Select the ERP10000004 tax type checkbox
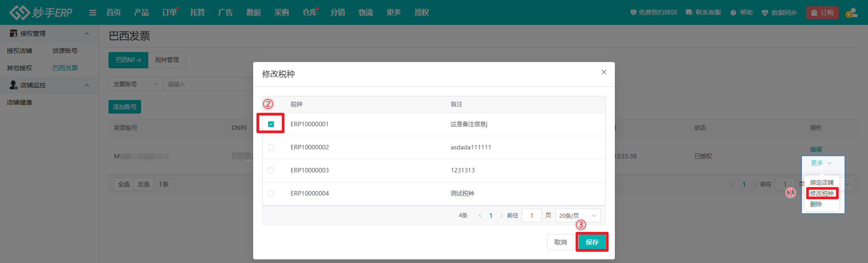868x263 pixels. (x=271, y=193)
